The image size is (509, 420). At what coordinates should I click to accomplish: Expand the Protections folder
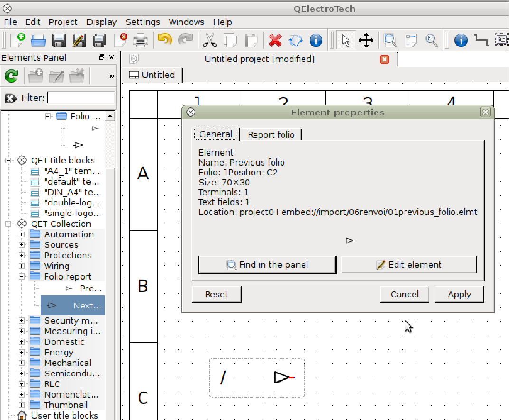point(21,255)
